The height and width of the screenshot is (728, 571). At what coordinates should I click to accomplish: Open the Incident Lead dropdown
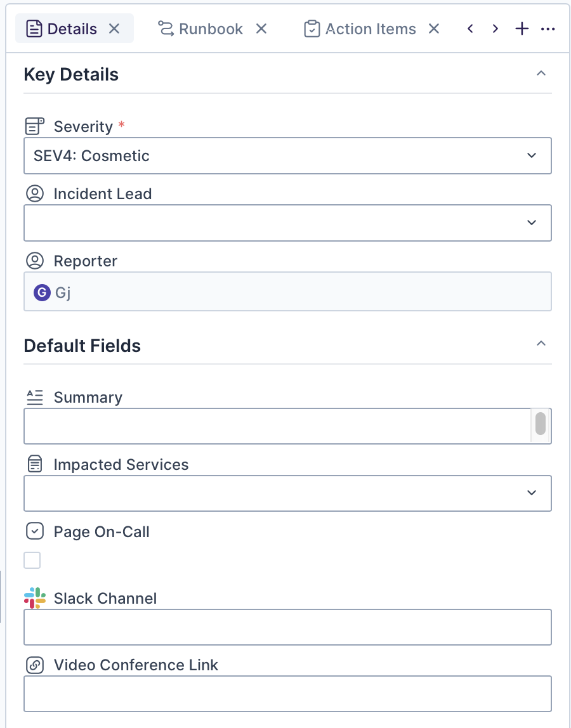click(287, 223)
